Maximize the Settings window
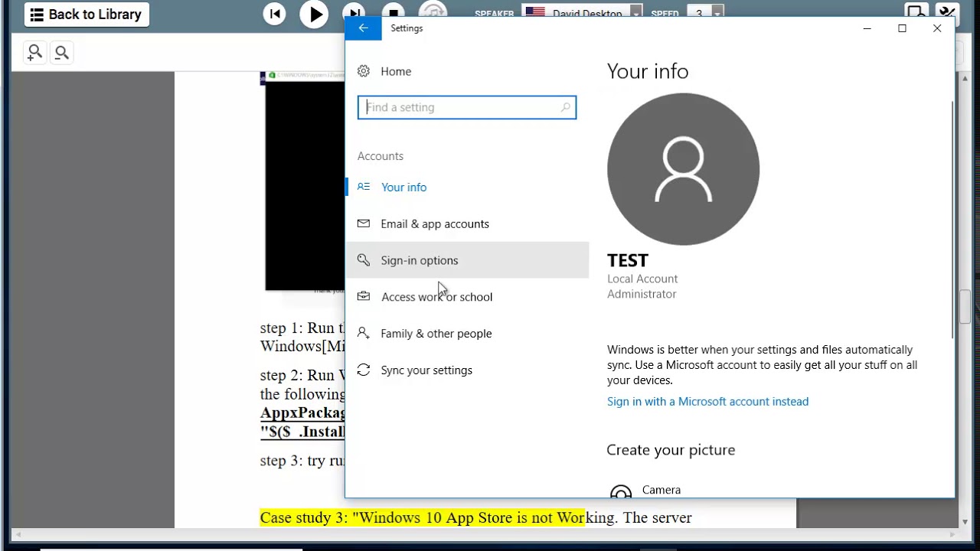Viewport: 980px width, 551px height. pos(902,28)
